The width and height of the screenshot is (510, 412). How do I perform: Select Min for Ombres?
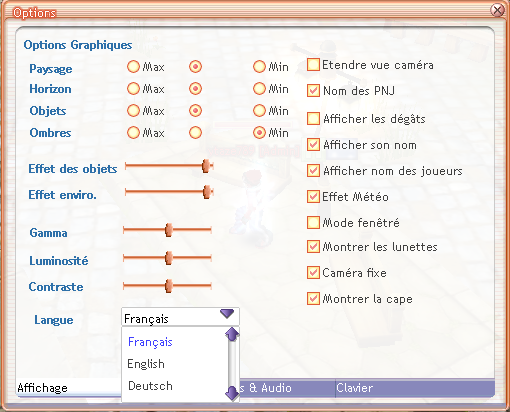click(x=259, y=133)
